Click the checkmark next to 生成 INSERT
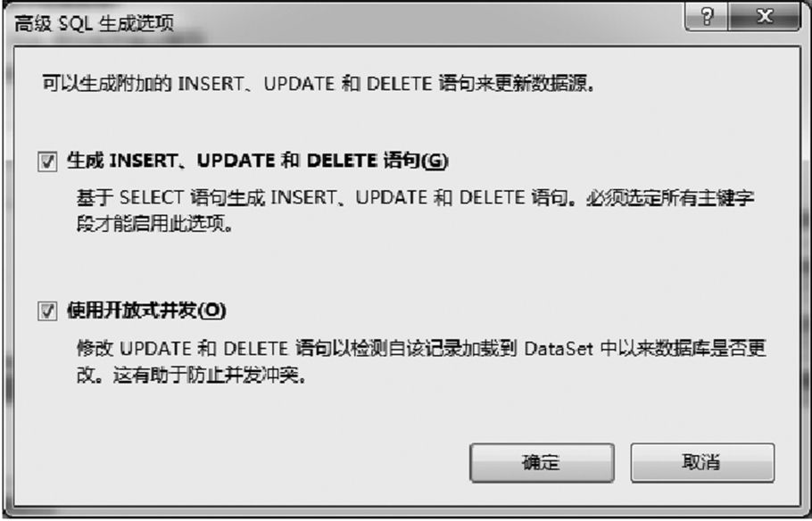The height and width of the screenshot is (521, 812). click(47, 161)
